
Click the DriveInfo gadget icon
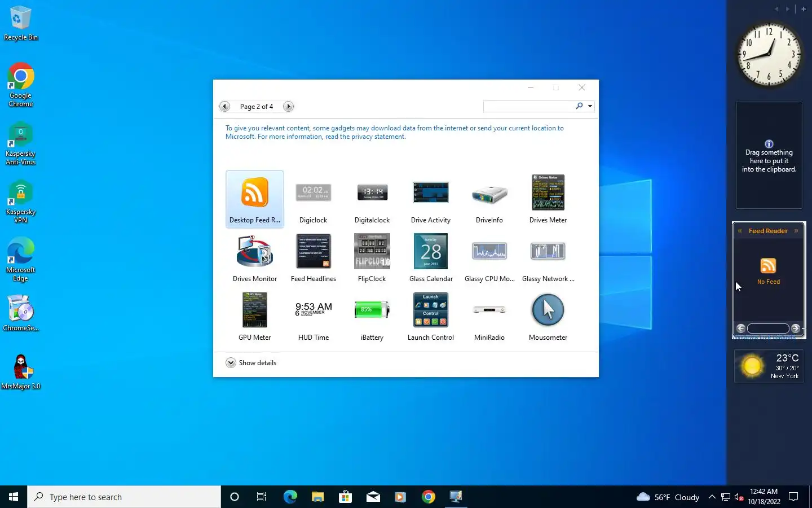pos(489,194)
